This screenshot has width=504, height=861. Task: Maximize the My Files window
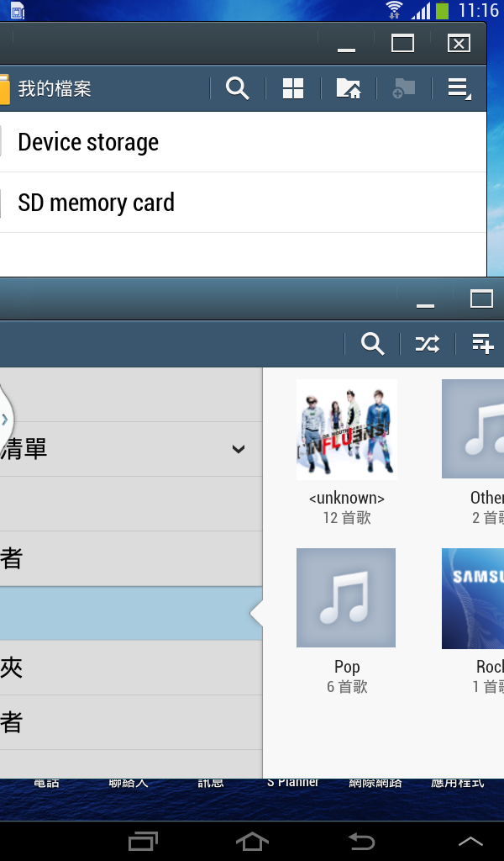click(402, 44)
